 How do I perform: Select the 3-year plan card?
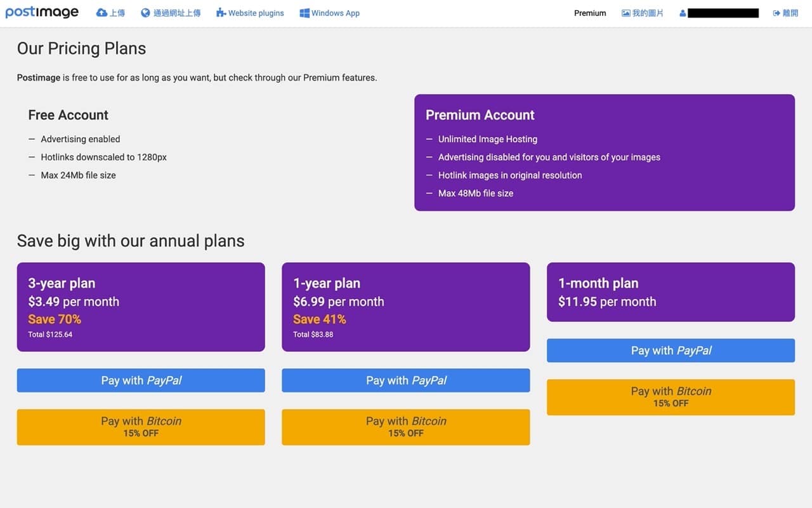pyautogui.click(x=141, y=307)
